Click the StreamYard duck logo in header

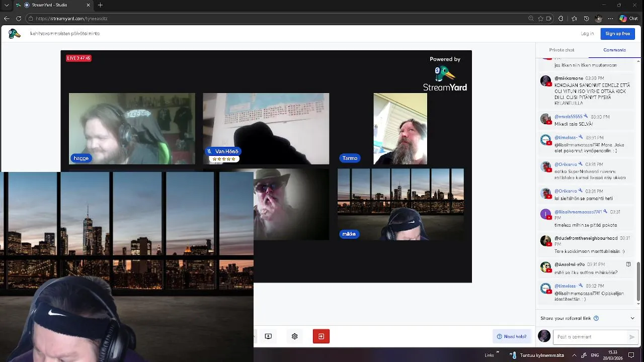[x=15, y=34]
